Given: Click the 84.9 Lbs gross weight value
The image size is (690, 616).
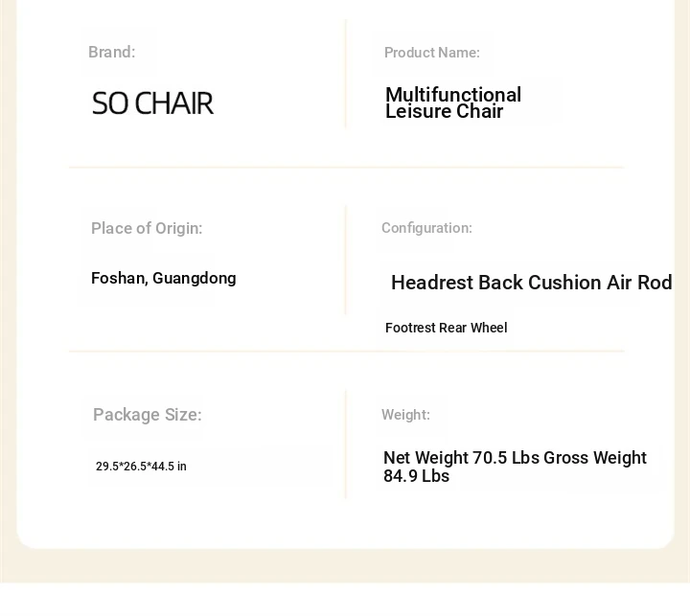Looking at the screenshot, I should pos(416,476).
